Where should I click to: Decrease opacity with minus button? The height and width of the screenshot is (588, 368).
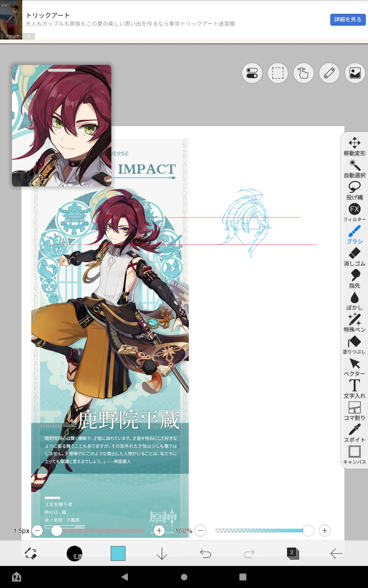tap(201, 530)
